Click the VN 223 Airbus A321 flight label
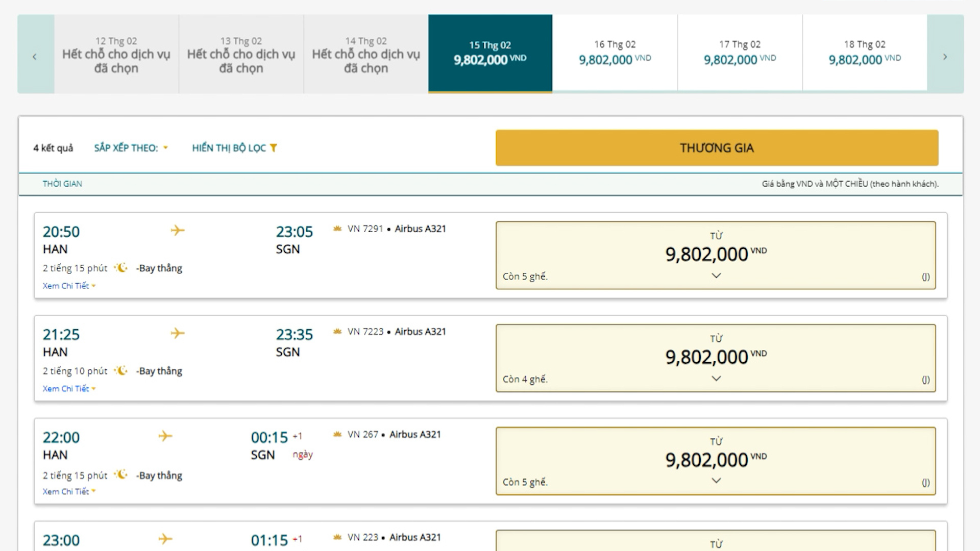This screenshot has height=551, width=980. (394, 537)
